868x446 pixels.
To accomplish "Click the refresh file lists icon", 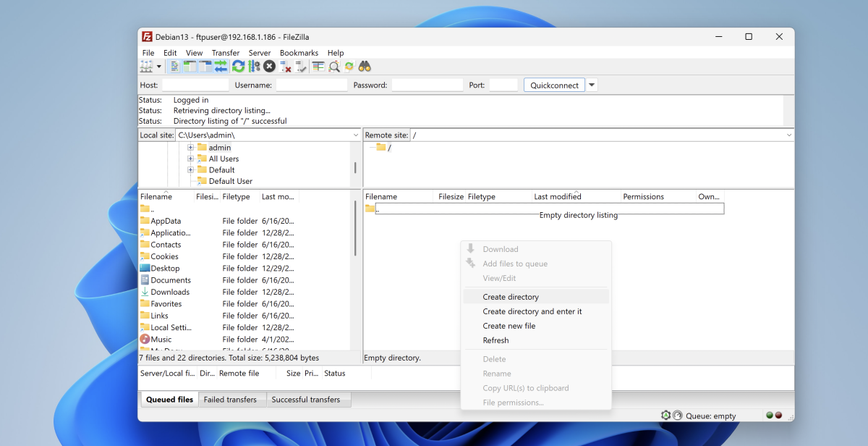I will coord(238,67).
